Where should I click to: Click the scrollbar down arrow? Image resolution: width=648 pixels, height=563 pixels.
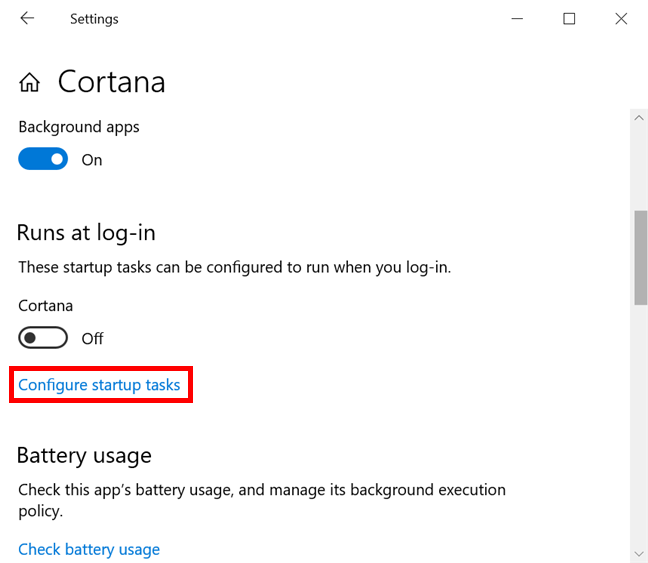639,552
